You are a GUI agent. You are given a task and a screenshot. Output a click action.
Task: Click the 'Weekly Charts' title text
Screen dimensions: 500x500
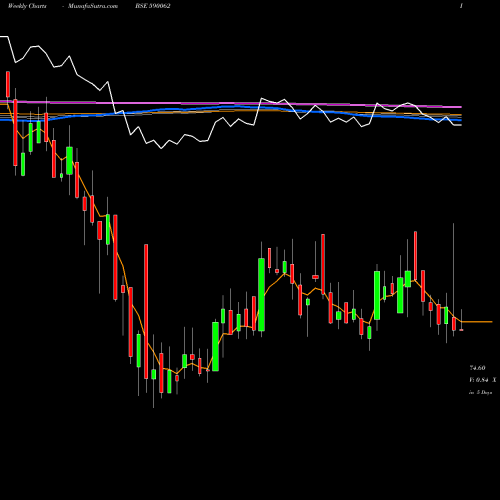pos(27,6)
